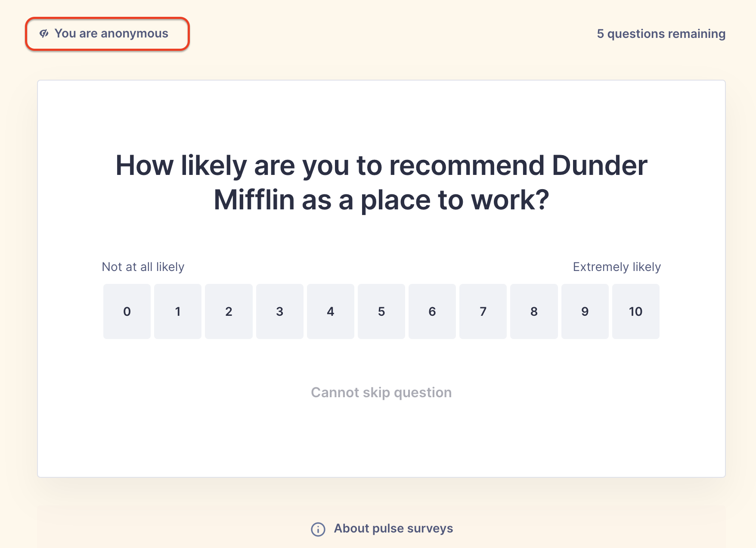This screenshot has width=756, height=548.
Task: Choose rating 7
Action: [x=483, y=311]
